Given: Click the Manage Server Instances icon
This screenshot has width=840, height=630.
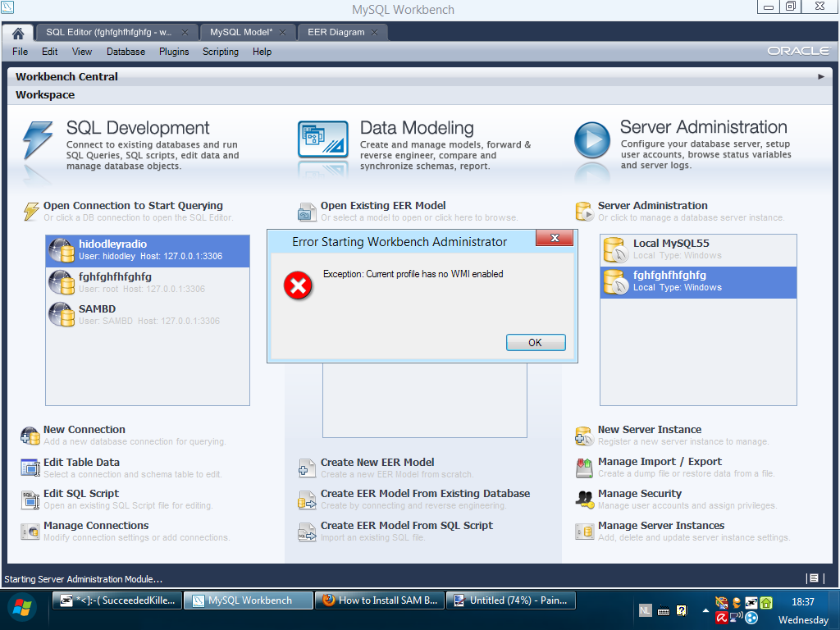Looking at the screenshot, I should [584, 532].
